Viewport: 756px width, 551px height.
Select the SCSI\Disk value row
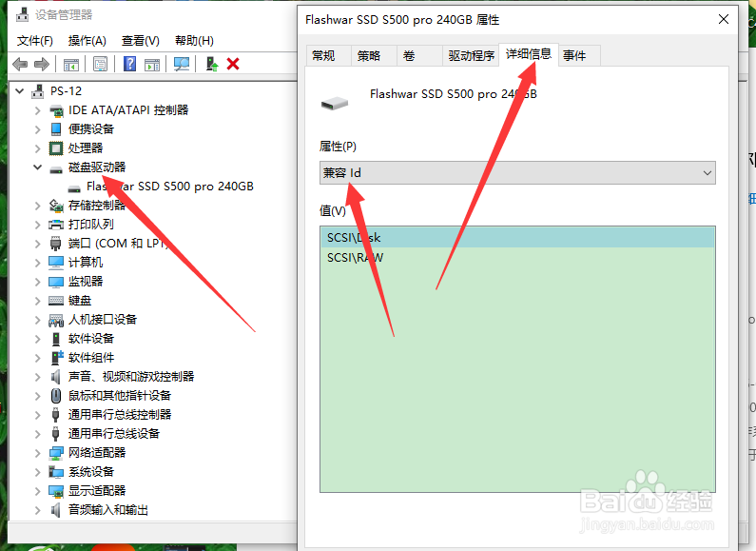tap(517, 237)
